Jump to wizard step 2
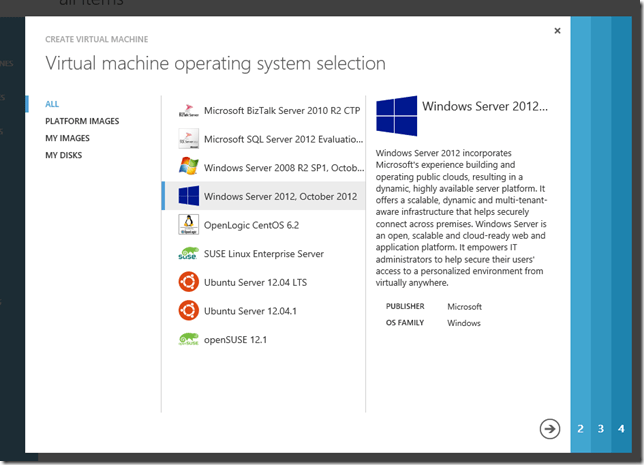The width and height of the screenshot is (644, 465). (x=580, y=429)
